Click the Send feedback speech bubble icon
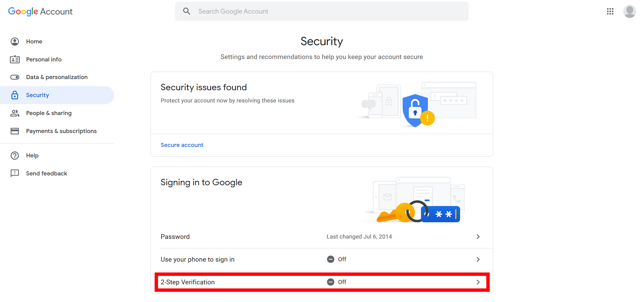The image size is (644, 302). [15, 173]
